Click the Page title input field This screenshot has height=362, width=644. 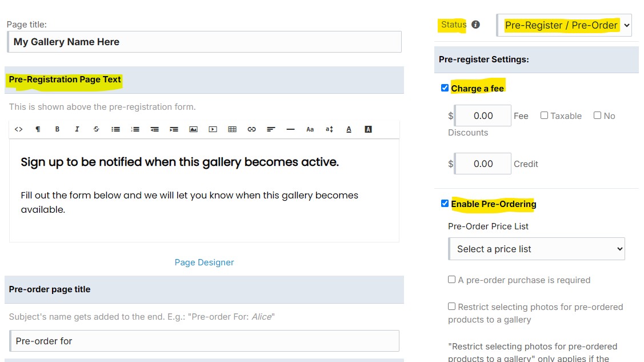(x=204, y=42)
